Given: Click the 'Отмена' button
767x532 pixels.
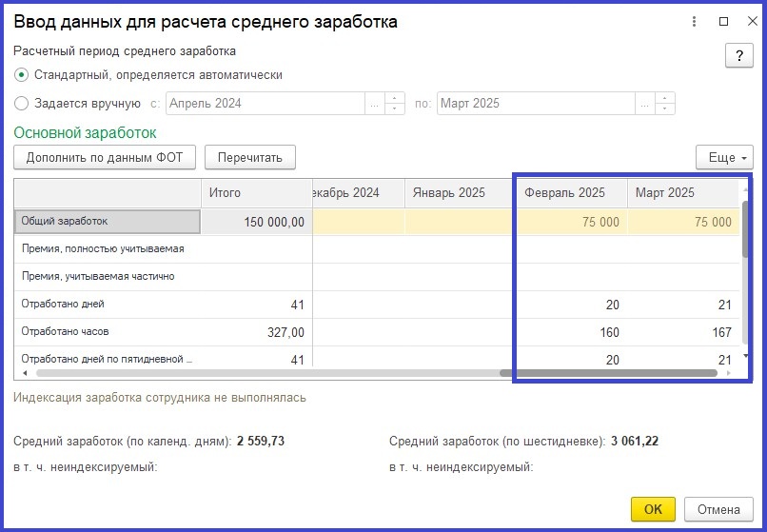Looking at the screenshot, I should (718, 509).
